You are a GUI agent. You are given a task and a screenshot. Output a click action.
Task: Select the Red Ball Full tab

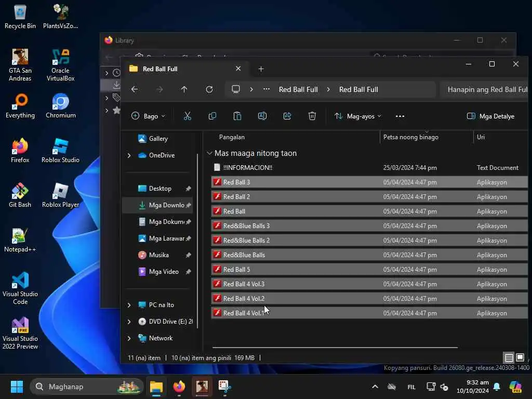click(185, 69)
